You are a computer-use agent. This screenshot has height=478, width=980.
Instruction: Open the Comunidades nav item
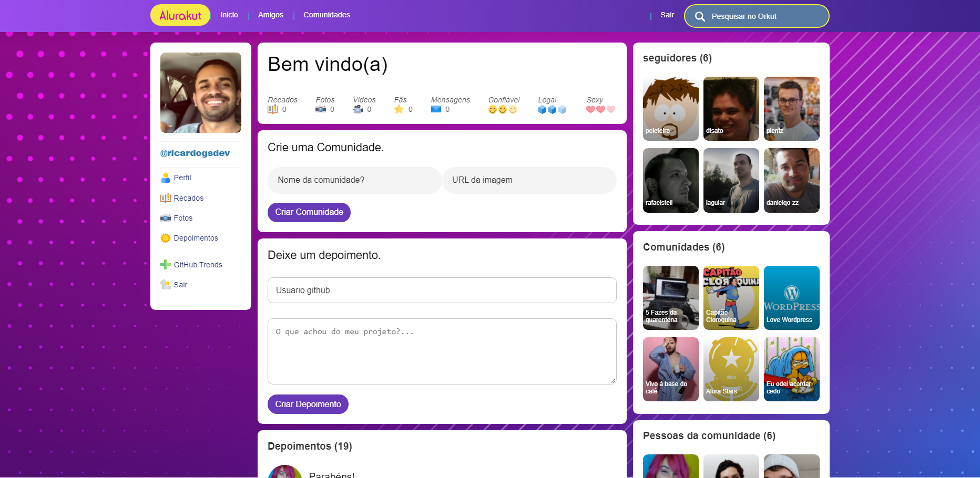326,15
